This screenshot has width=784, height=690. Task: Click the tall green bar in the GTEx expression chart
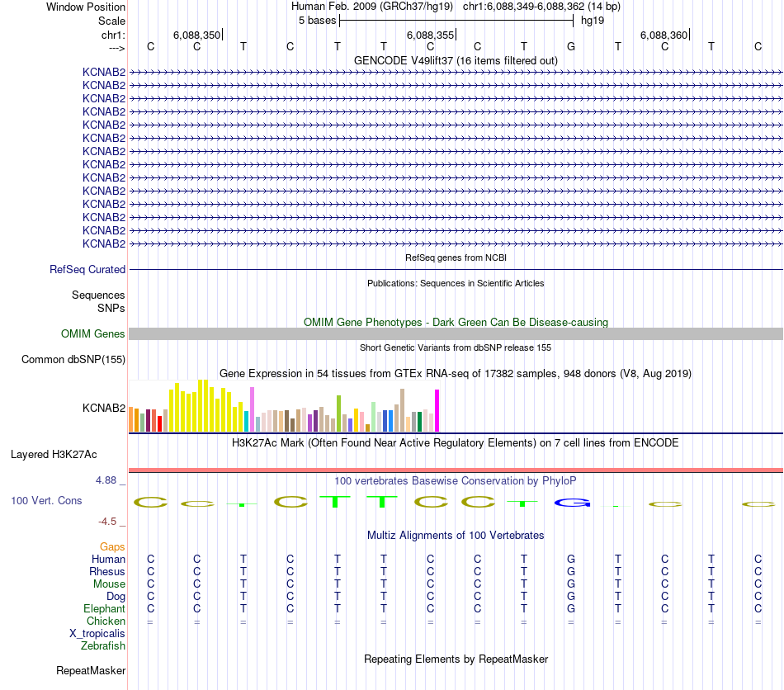tap(339, 414)
